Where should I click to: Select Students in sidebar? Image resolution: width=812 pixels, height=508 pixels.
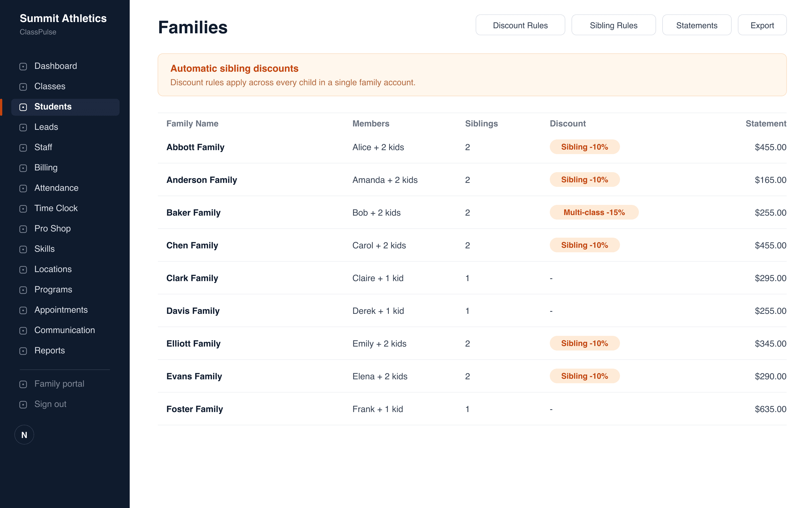point(65,107)
